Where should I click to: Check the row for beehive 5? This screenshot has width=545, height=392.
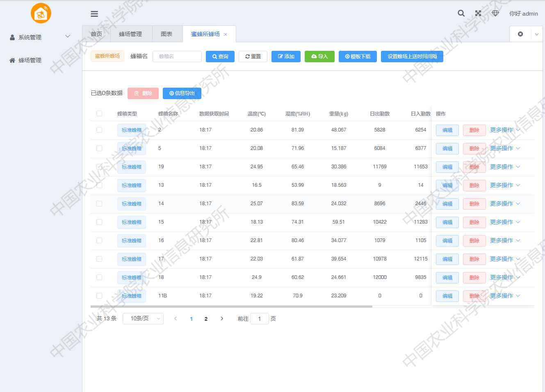coord(99,148)
